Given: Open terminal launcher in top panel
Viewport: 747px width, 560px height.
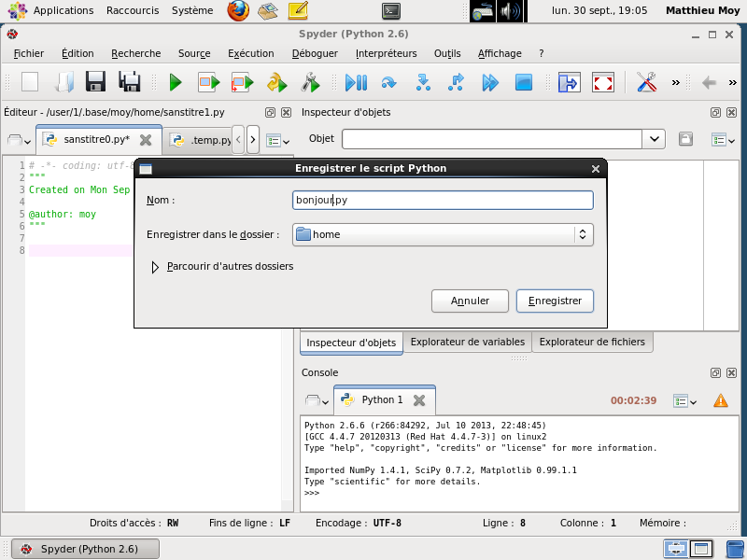Looking at the screenshot, I should [391, 11].
